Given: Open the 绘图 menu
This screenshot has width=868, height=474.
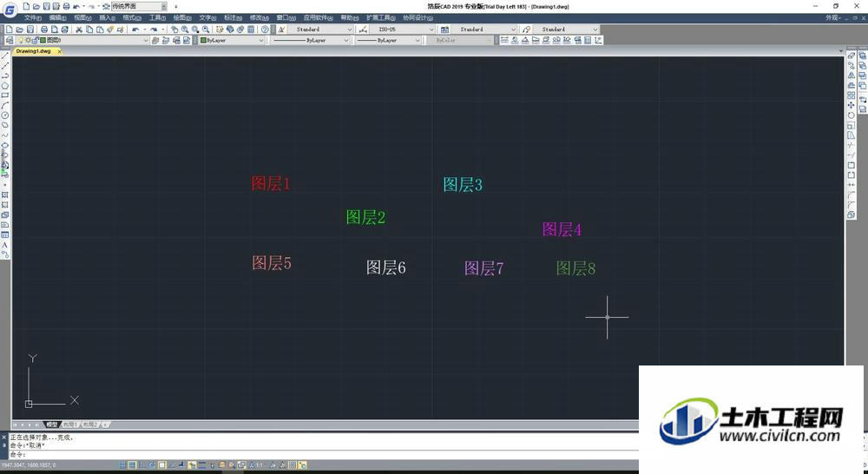Looking at the screenshot, I should 182,17.
